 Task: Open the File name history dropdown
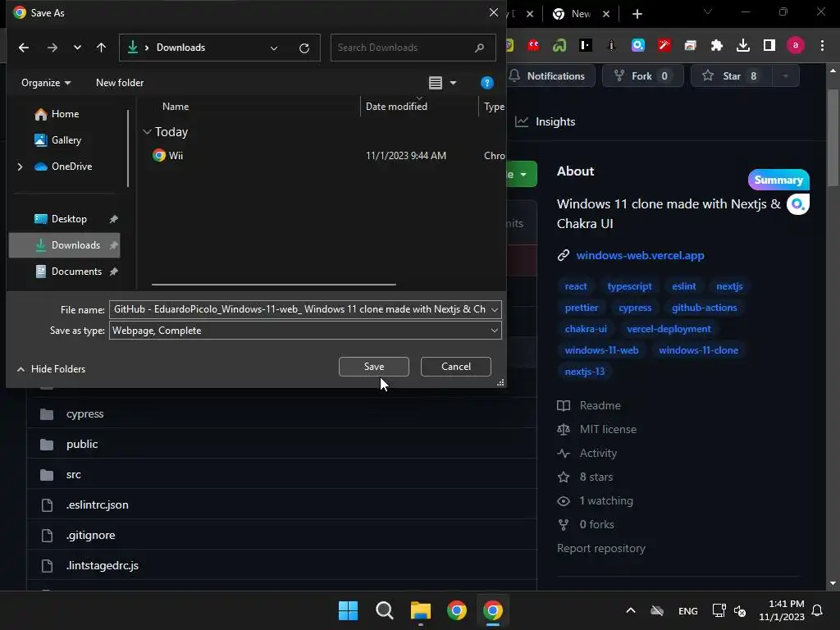495,309
